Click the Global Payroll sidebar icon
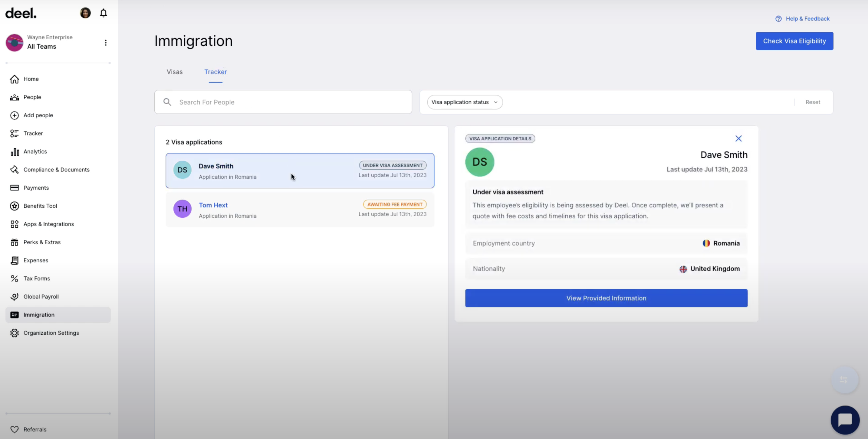The image size is (868, 439). (15, 297)
